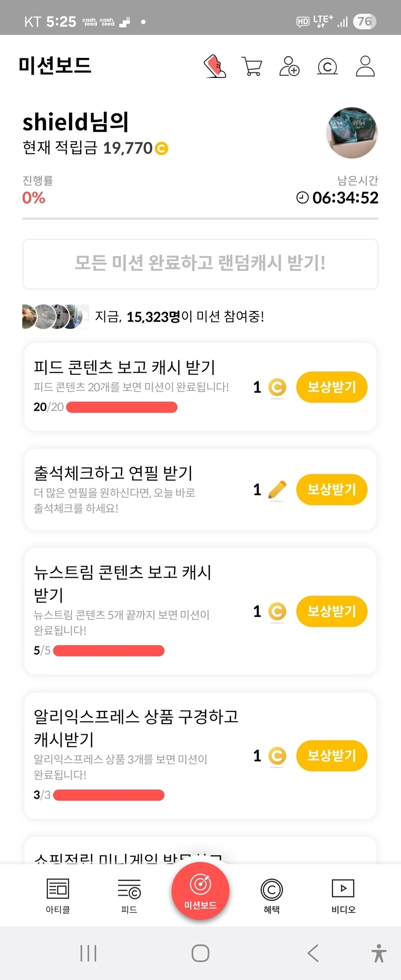The width and height of the screenshot is (401, 980).
Task: Open the 비디오 video tab
Action: [x=343, y=896]
